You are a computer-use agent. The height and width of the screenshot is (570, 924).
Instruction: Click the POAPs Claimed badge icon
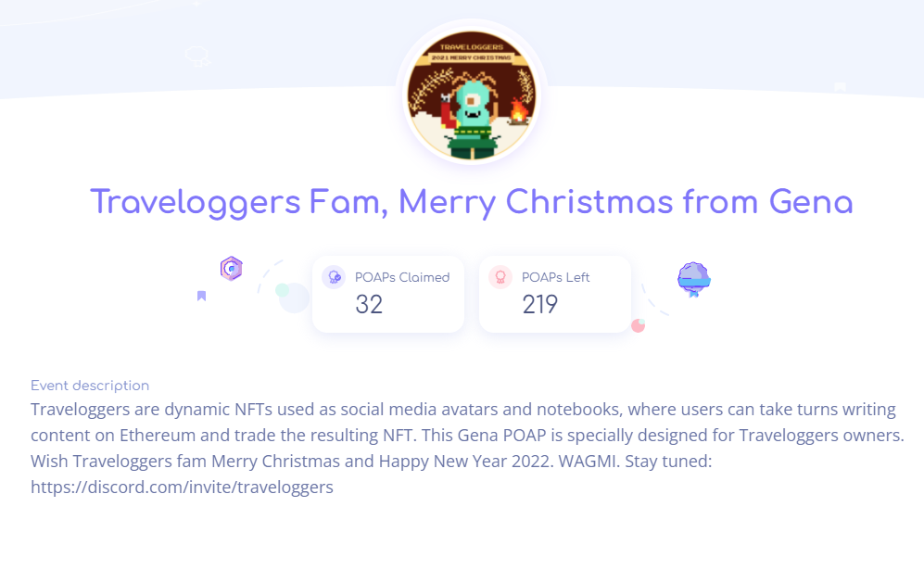[334, 277]
